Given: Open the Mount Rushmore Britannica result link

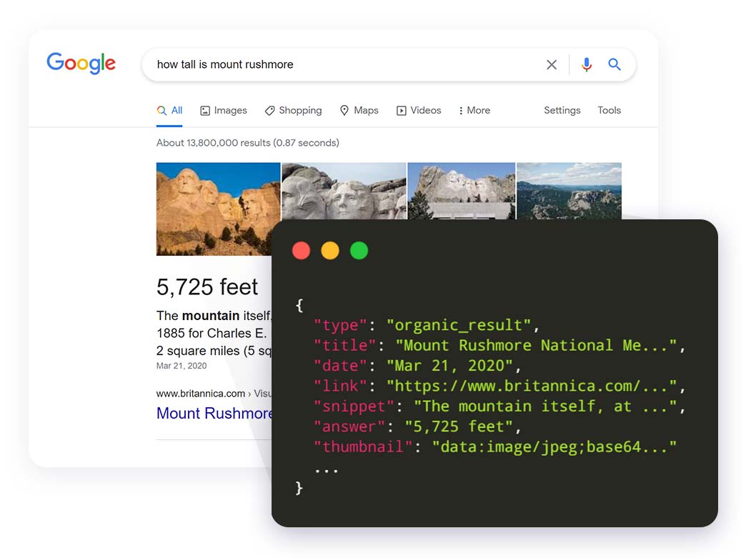Looking at the screenshot, I should (x=214, y=414).
